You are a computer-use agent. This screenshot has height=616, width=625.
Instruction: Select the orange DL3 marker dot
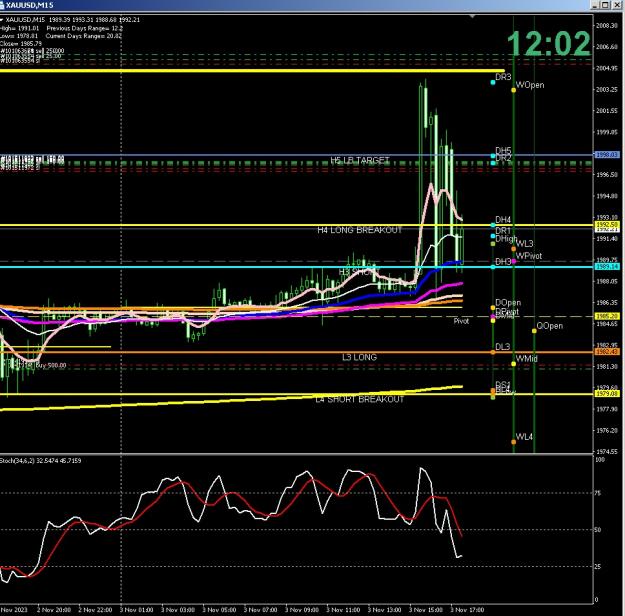(493, 352)
